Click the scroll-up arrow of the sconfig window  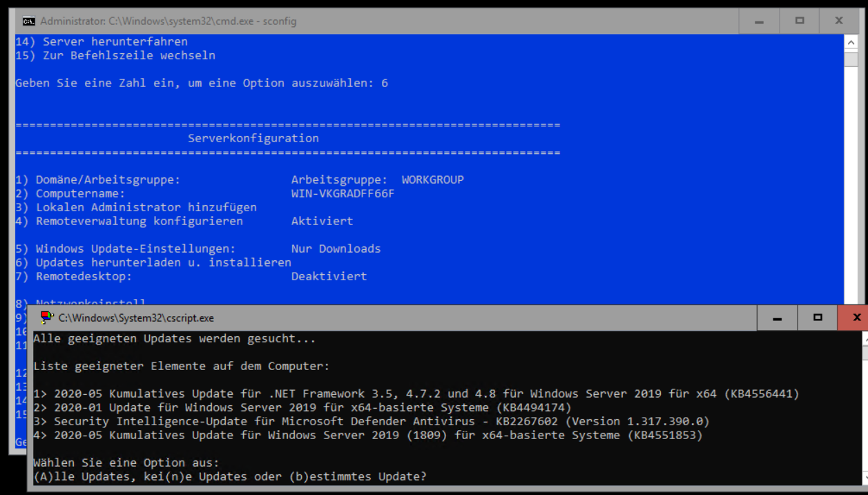point(850,43)
